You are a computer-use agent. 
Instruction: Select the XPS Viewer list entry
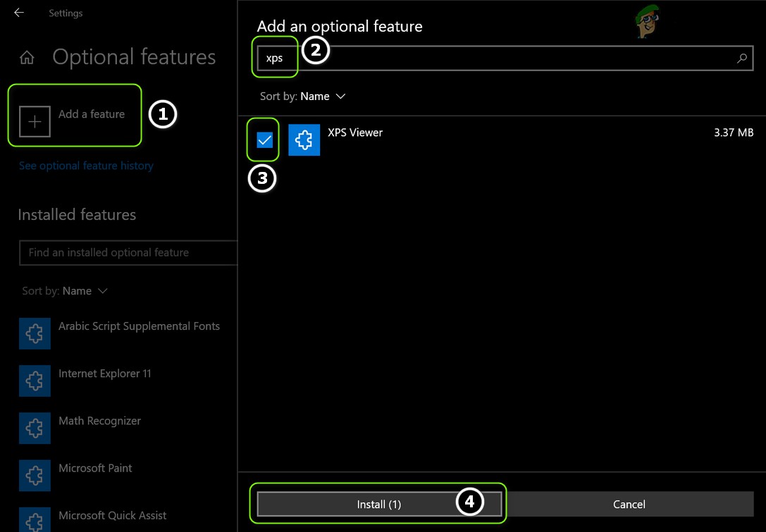pyautogui.click(x=355, y=132)
